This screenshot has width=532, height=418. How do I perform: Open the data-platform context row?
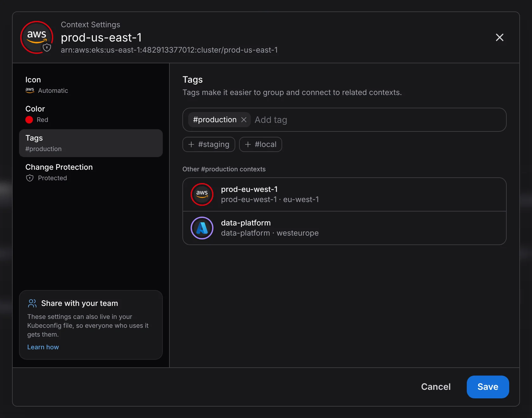tap(345, 228)
